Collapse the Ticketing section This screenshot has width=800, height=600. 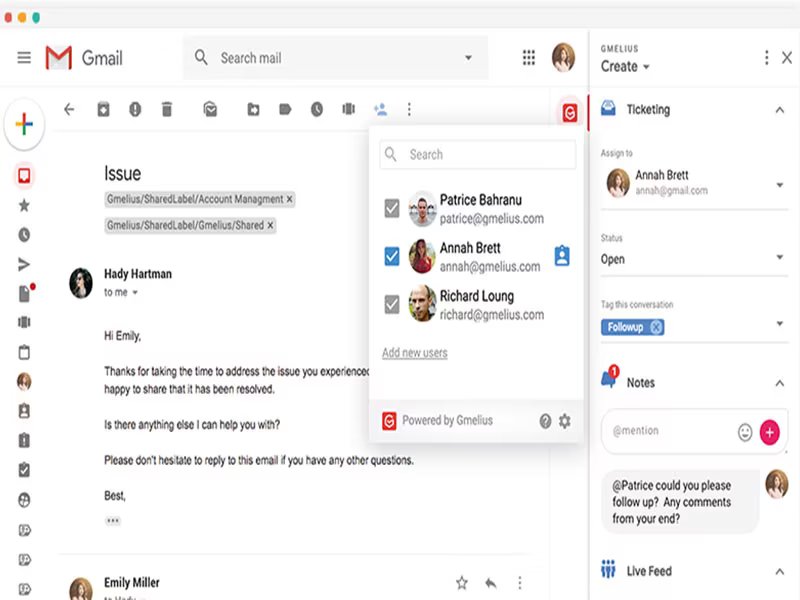(780, 110)
